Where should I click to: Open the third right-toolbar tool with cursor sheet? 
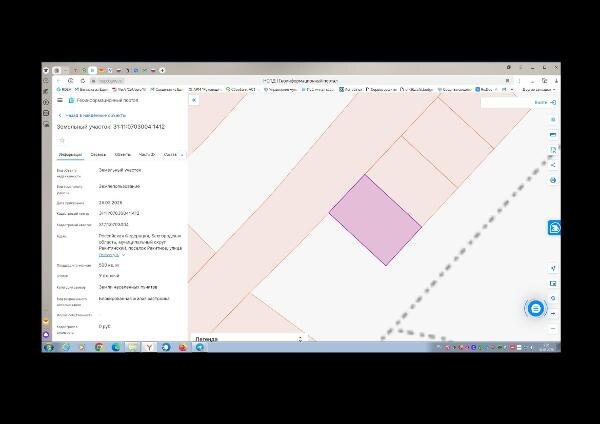tap(553, 150)
